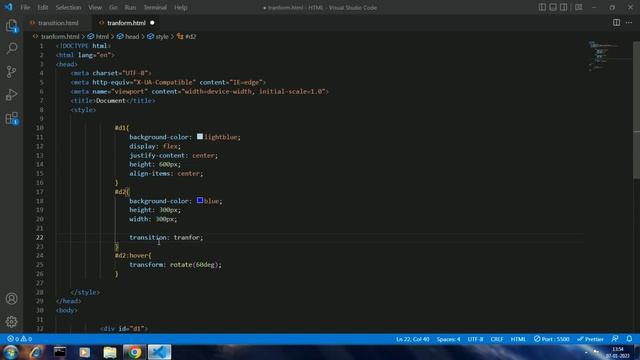
Task: Open the Manage gear icon
Action: (x=11, y=322)
